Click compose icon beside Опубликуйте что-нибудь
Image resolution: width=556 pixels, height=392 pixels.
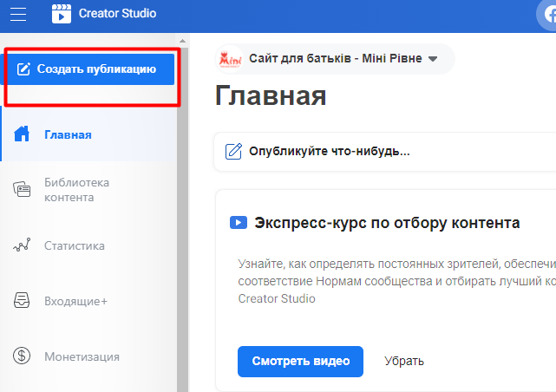coord(233,151)
